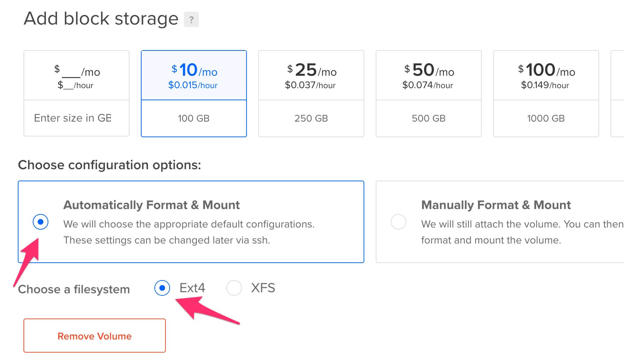This screenshot has width=624, height=364.
Task: Click the Ext4 label text
Action: pyautogui.click(x=192, y=288)
